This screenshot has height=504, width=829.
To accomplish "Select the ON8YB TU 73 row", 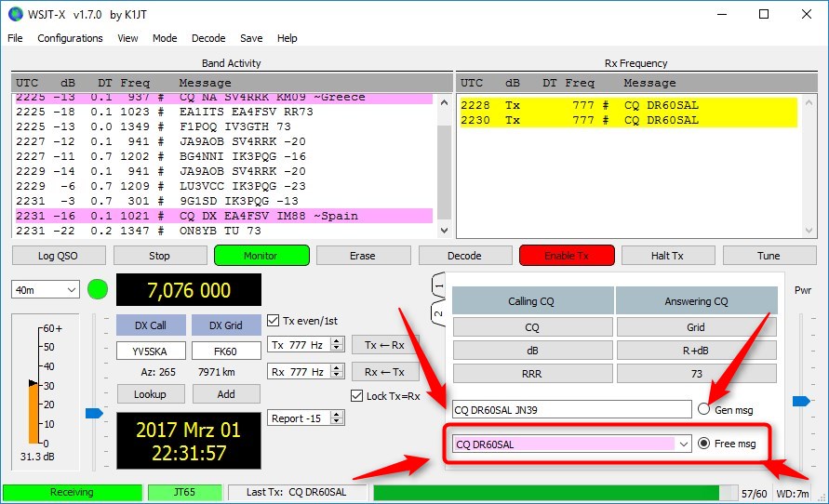I will click(222, 231).
